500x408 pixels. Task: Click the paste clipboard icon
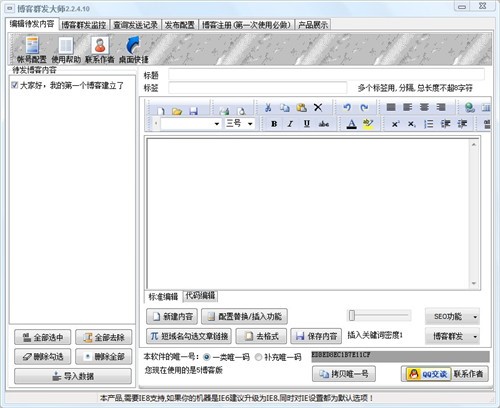point(301,108)
